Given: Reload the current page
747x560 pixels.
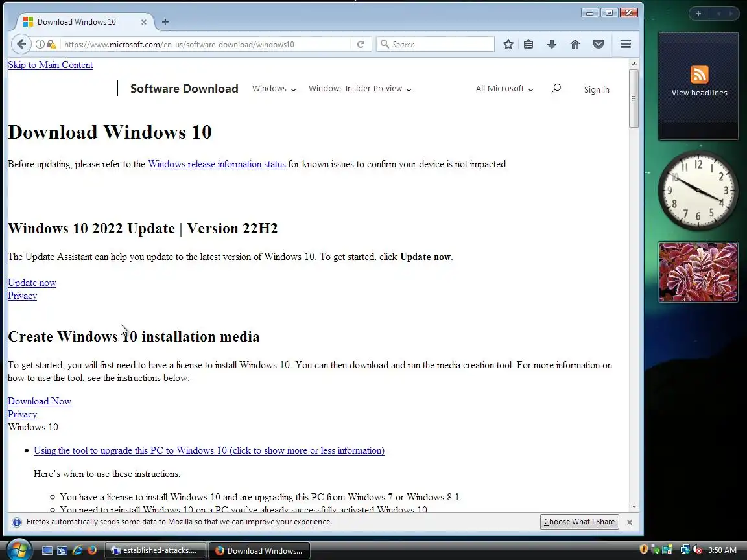Looking at the screenshot, I should (361, 44).
